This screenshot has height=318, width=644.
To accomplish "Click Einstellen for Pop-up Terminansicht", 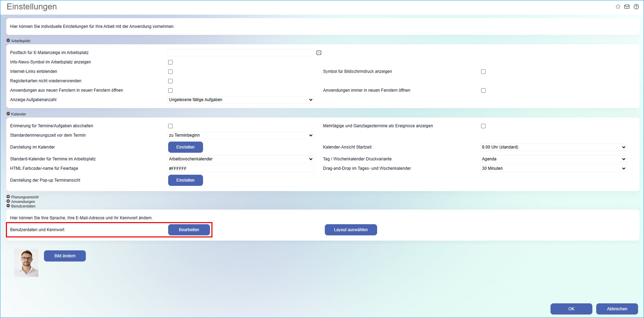I will click(186, 180).
